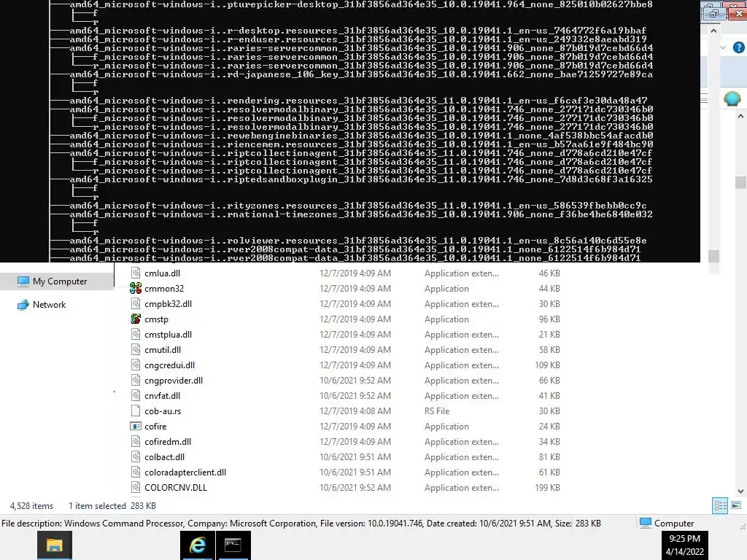This screenshot has height=560, width=747.
Task: Click the file list scrollbar up arrow
Action: coord(740,116)
